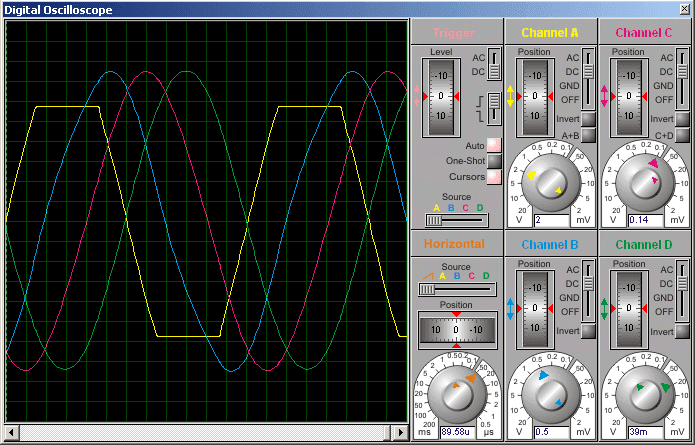Click the horizontal scrollbar track under waveform
This screenshot has width=695, height=445.
pos(207,432)
